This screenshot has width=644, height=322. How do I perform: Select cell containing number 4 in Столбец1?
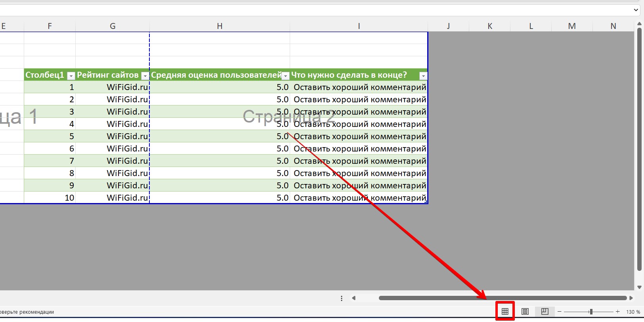tap(50, 124)
